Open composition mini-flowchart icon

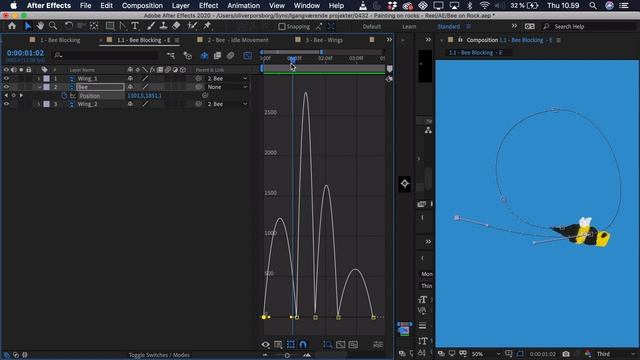[170, 56]
